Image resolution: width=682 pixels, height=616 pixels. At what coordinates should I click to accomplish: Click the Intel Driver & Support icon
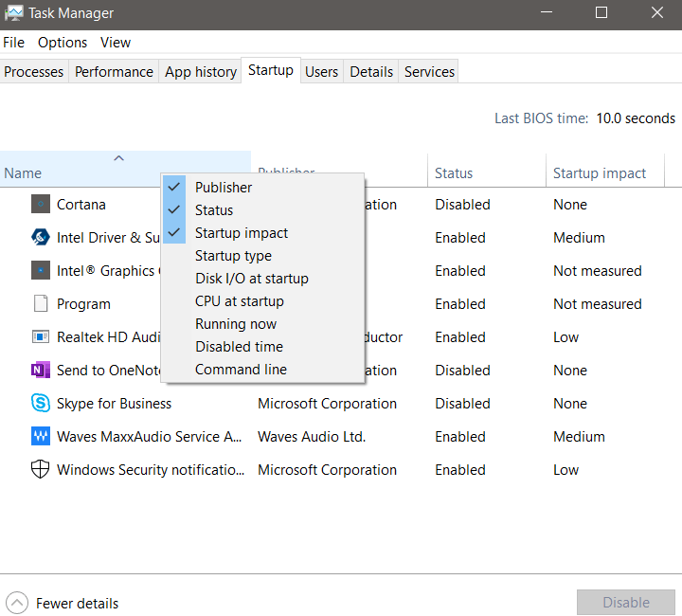(x=41, y=237)
